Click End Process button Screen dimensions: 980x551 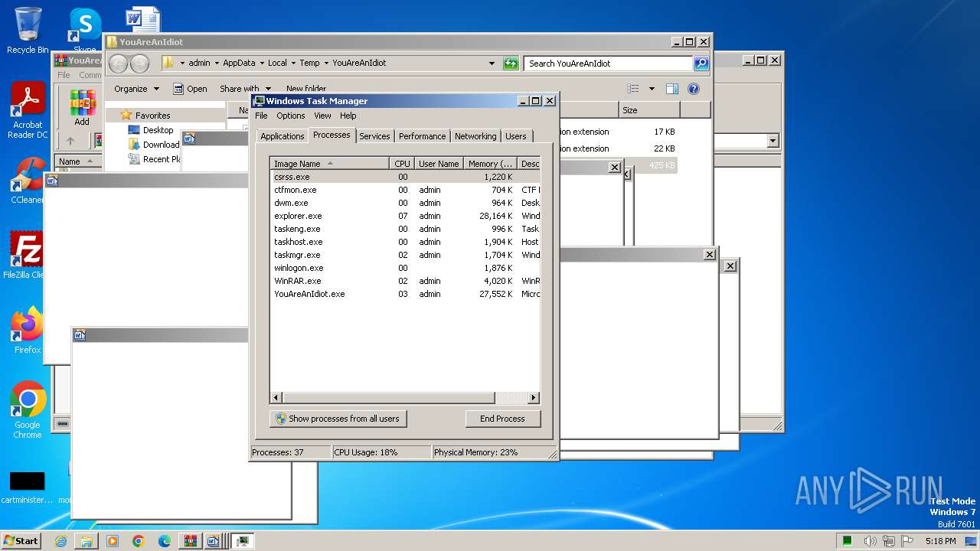pos(502,419)
